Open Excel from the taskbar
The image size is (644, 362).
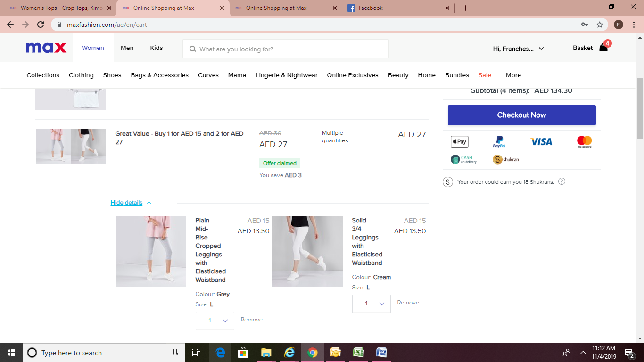(x=358, y=353)
